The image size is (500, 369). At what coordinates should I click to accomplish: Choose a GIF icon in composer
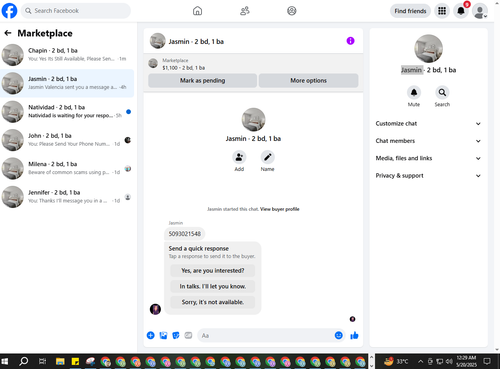188,335
